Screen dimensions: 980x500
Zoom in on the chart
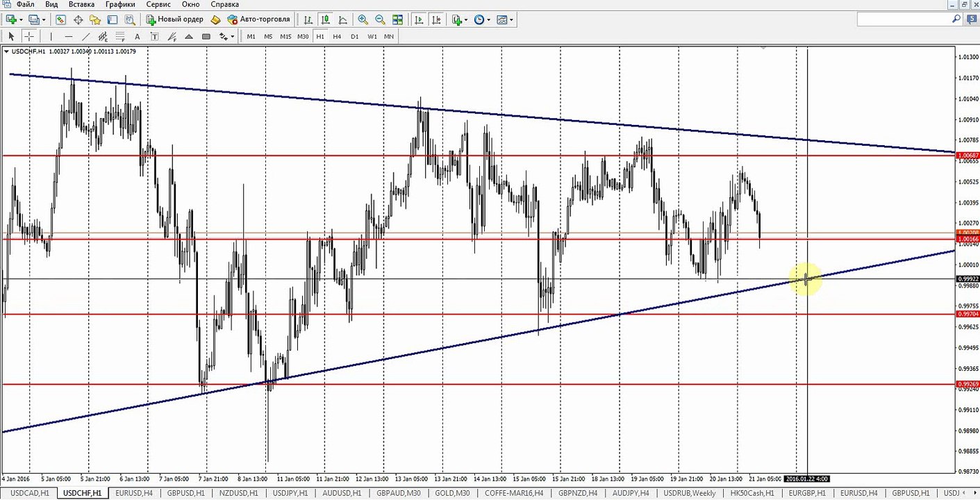click(x=363, y=19)
